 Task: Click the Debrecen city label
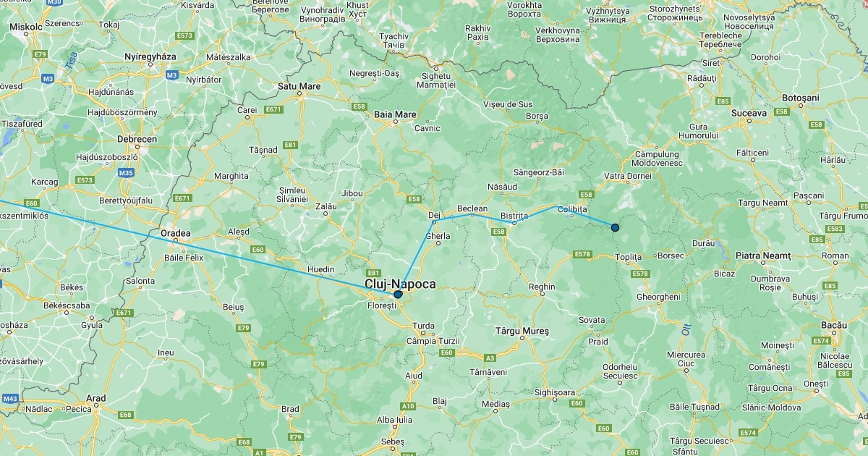click(137, 139)
